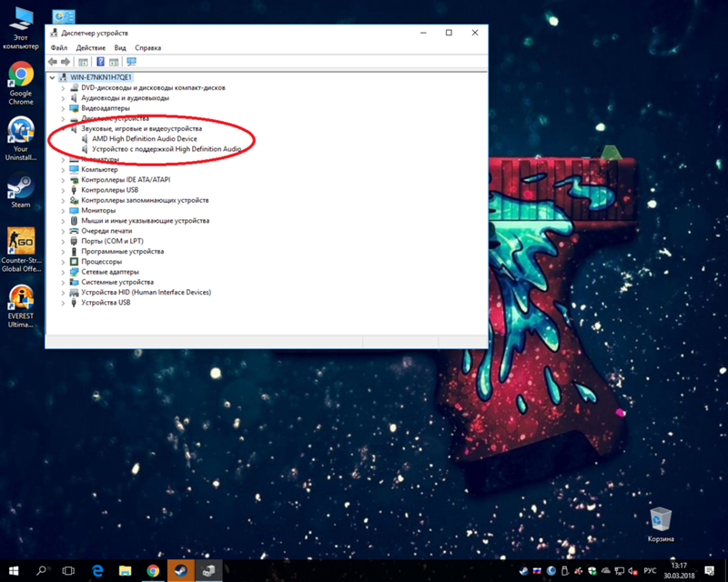The image size is (728, 582).
Task: Launch Microsoft Edge from the taskbar
Action: coord(97,570)
